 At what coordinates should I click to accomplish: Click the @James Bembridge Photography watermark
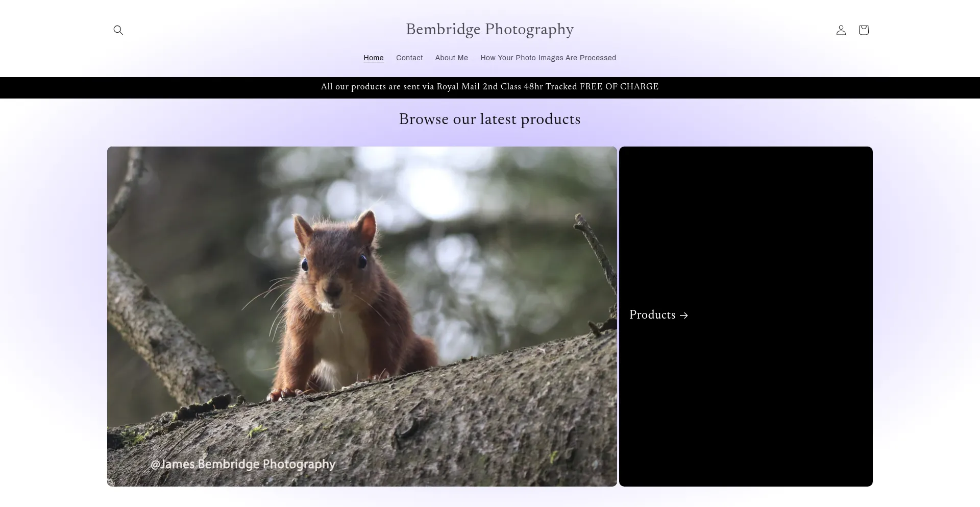243,464
